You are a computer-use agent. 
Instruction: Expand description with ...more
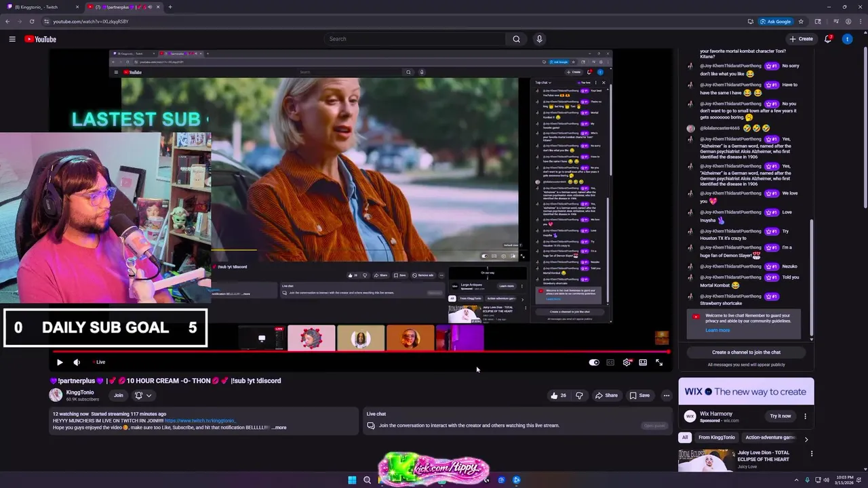pyautogui.click(x=279, y=428)
